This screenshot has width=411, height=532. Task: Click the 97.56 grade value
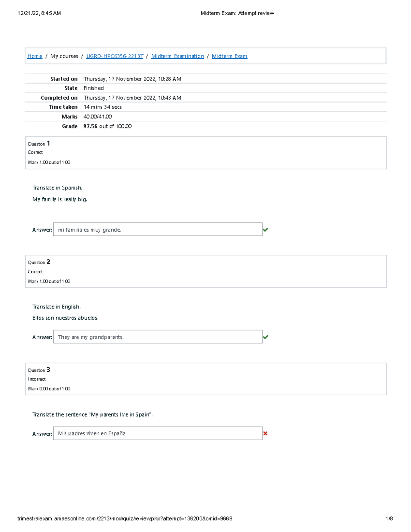(90, 126)
